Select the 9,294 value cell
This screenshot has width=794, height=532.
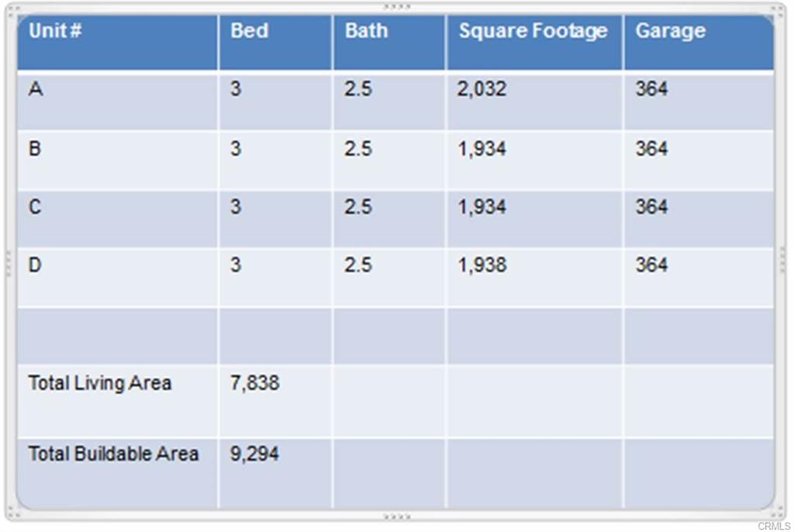[275, 473]
